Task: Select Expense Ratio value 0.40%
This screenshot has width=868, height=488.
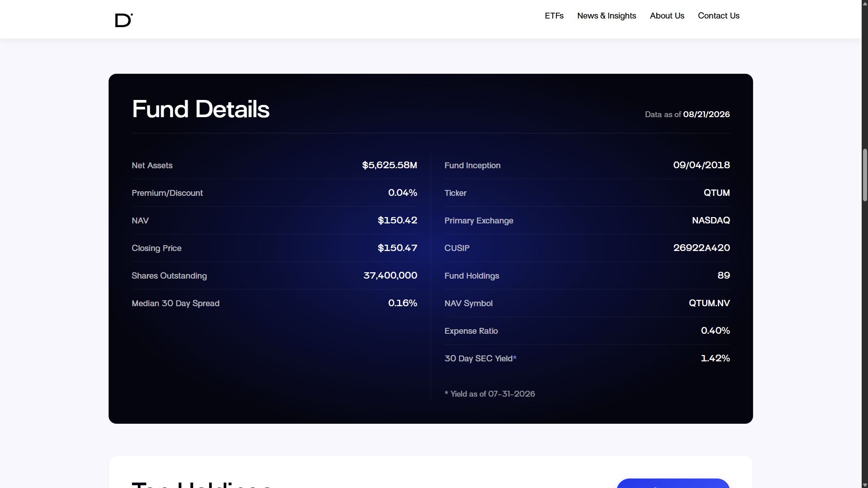Action: coord(716,331)
